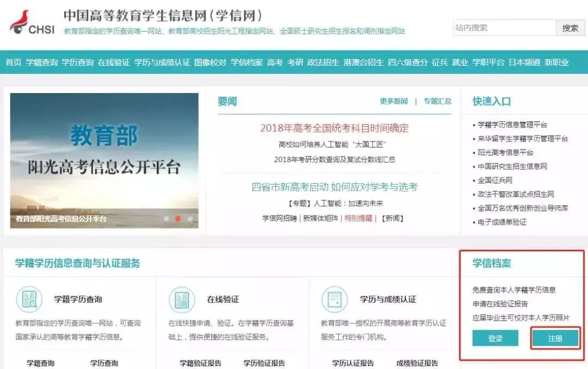
Task: Open 来华留学生学籍学历管理平台 quick link
Action: tap(523, 139)
